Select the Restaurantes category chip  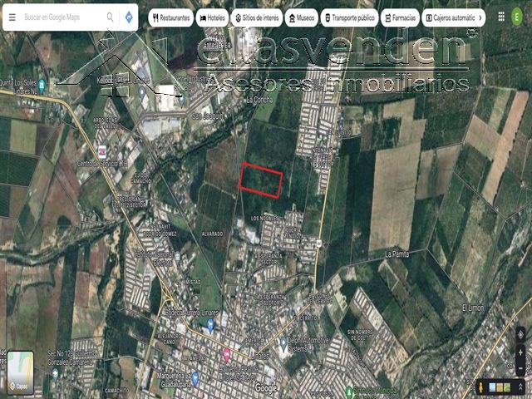[171, 17]
